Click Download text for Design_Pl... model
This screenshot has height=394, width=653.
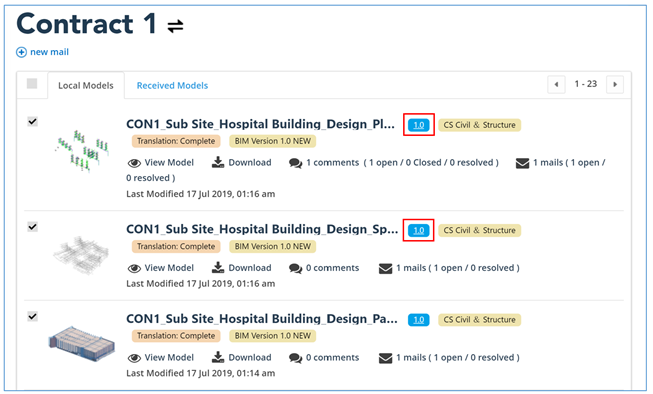[250, 162]
